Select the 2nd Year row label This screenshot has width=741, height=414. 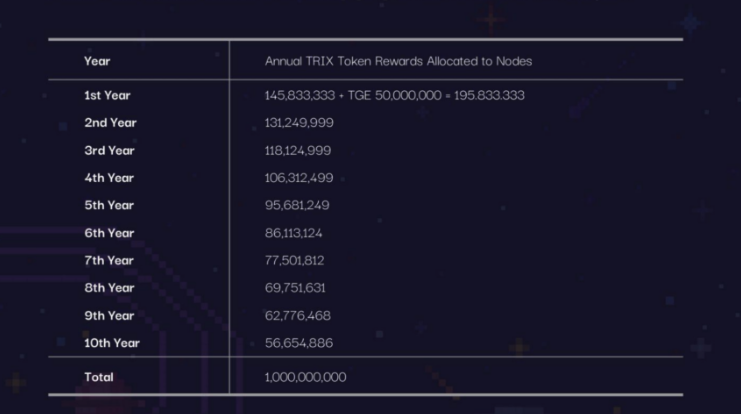click(x=110, y=123)
